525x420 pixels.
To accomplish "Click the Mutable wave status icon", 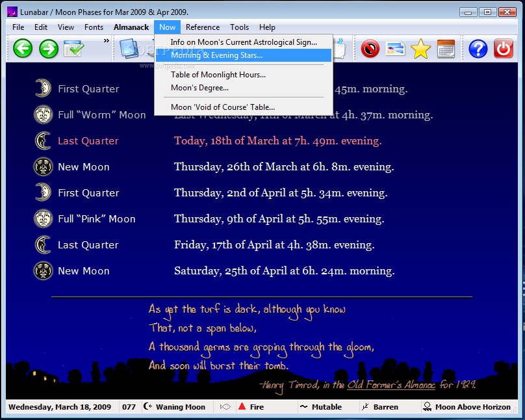I will click(303, 406).
